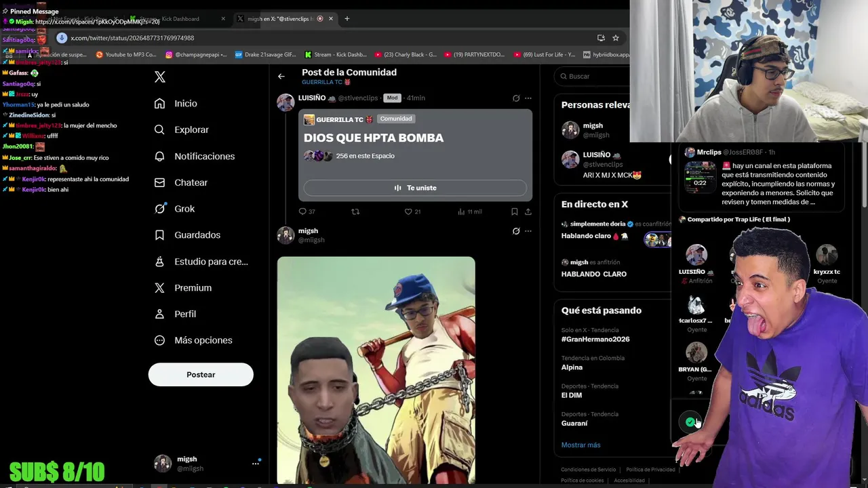Open @champagnepapi bookmark
The width and height of the screenshot is (868, 488).
(x=197, y=55)
